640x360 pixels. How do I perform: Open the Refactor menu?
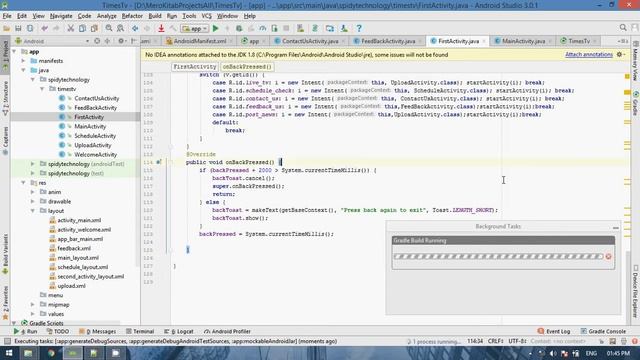point(132,16)
